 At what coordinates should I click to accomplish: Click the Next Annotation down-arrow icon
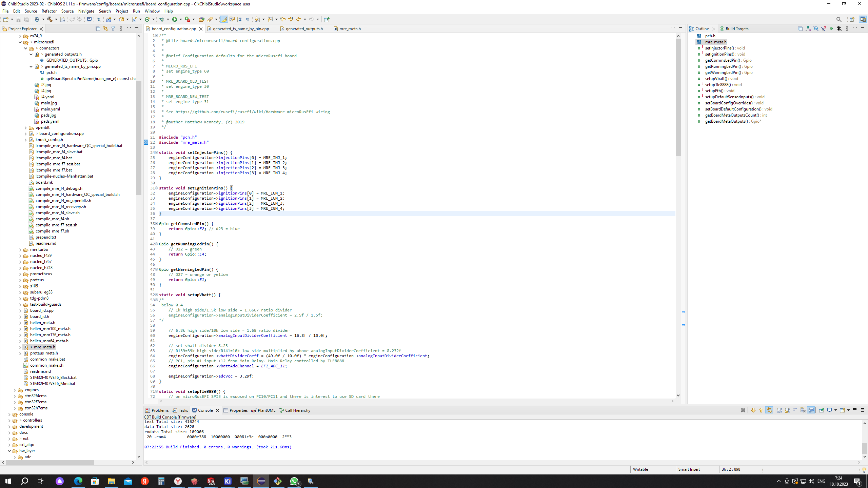(x=257, y=19)
